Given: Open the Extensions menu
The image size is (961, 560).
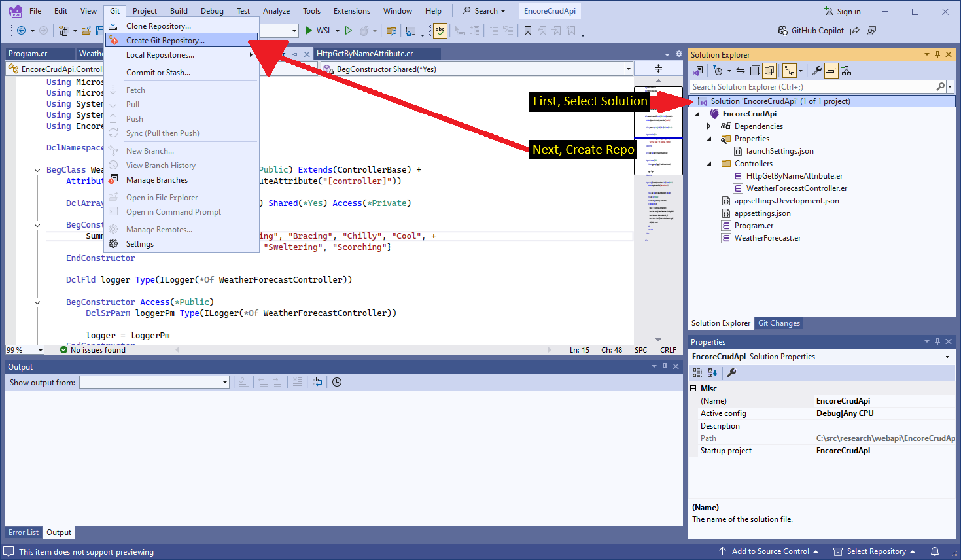Looking at the screenshot, I should click(351, 11).
